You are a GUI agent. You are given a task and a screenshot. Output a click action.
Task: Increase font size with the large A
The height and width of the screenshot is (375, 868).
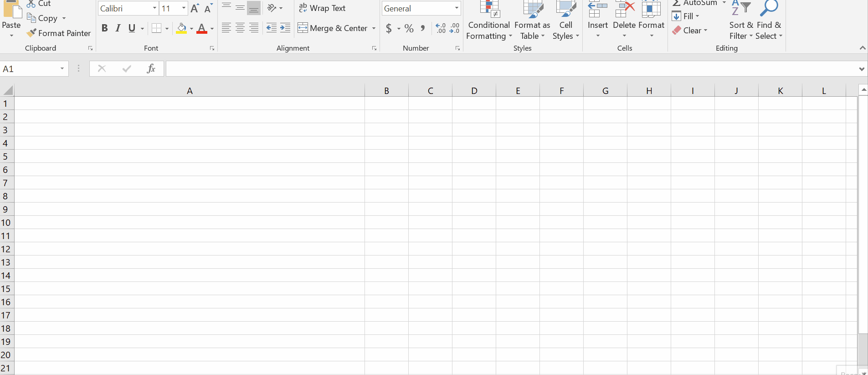coord(195,8)
